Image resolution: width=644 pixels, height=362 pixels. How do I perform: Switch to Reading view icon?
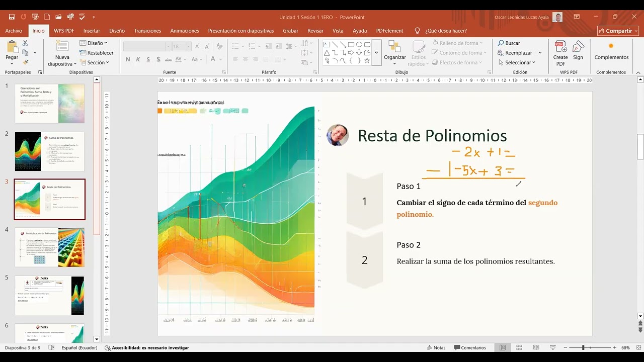(536, 347)
